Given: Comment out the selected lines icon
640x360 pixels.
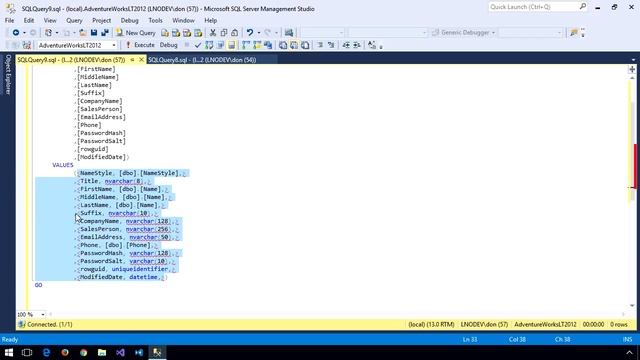Looking at the screenshot, I should click(x=320, y=45).
